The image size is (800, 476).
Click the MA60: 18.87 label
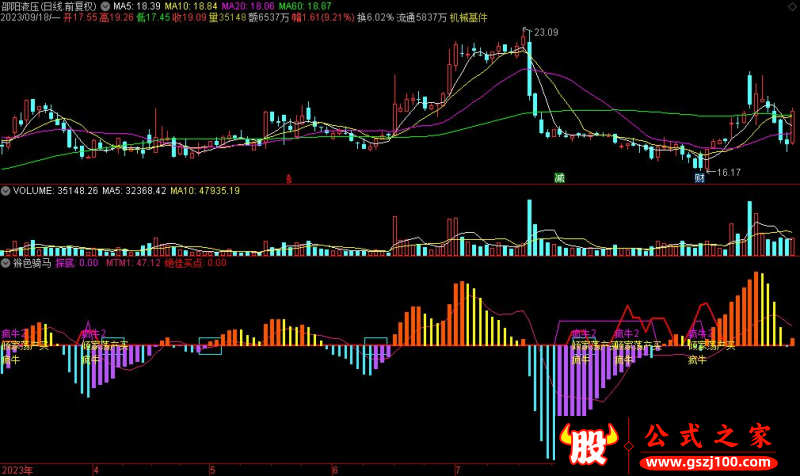click(x=305, y=6)
